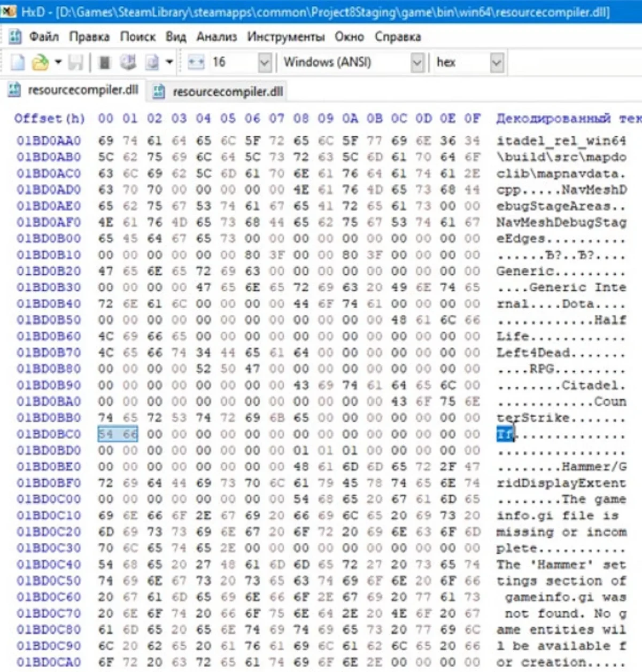Open the Windows (ANSI) charset dropdown
This screenshot has height=672, width=642.
tap(417, 62)
